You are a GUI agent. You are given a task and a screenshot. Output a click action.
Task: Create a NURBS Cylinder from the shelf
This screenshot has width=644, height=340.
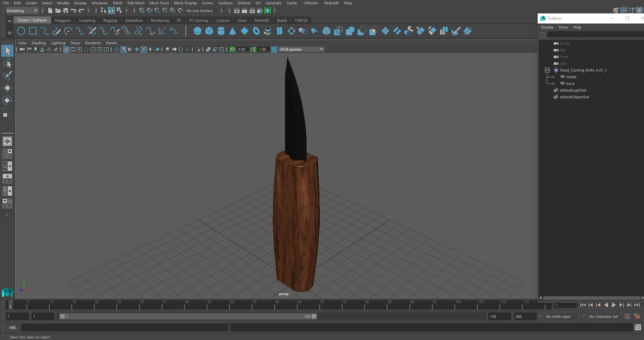point(221,31)
